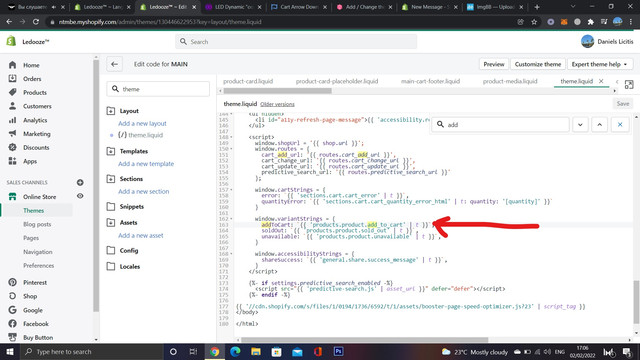Go to Products section
This screenshot has width=640, height=360.
click(x=35, y=93)
